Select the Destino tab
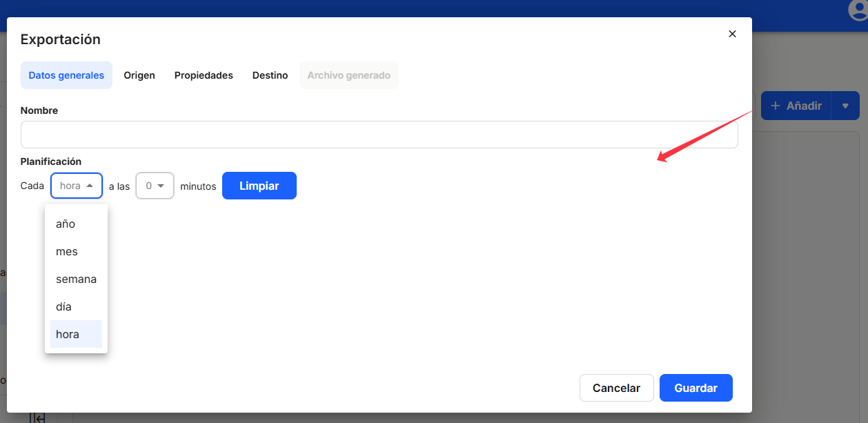Viewport: 868px width, 423px height. [270, 75]
